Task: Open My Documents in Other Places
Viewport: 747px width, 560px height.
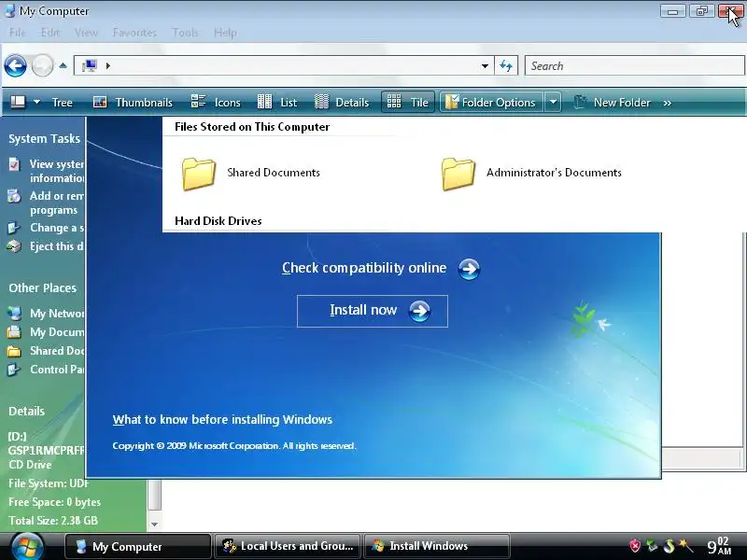Action: pos(57,332)
